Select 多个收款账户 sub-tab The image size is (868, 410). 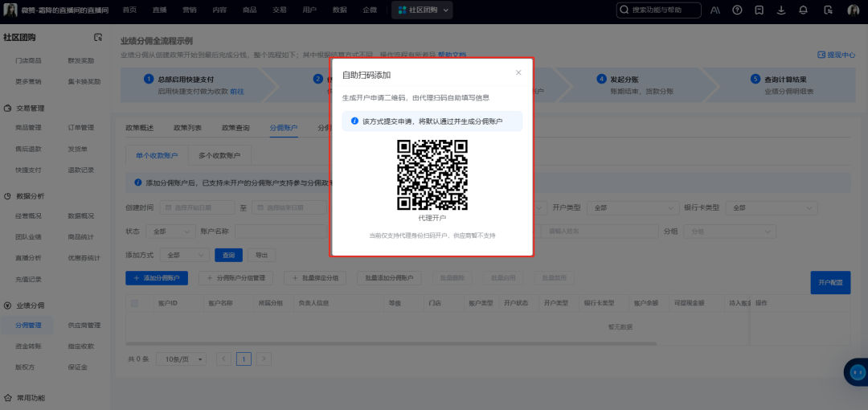(219, 156)
